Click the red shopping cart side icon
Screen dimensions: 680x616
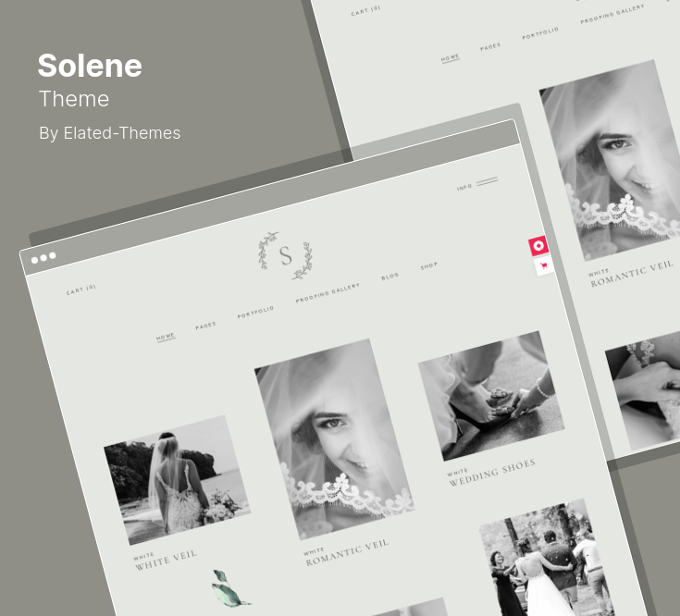(x=543, y=265)
